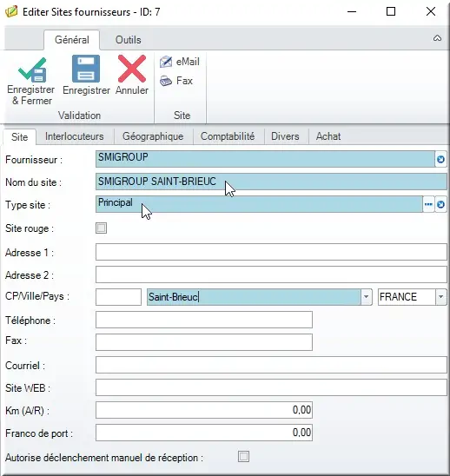Click the Enregistrer & Fermer icon
The image size is (450, 476).
coord(32,69)
